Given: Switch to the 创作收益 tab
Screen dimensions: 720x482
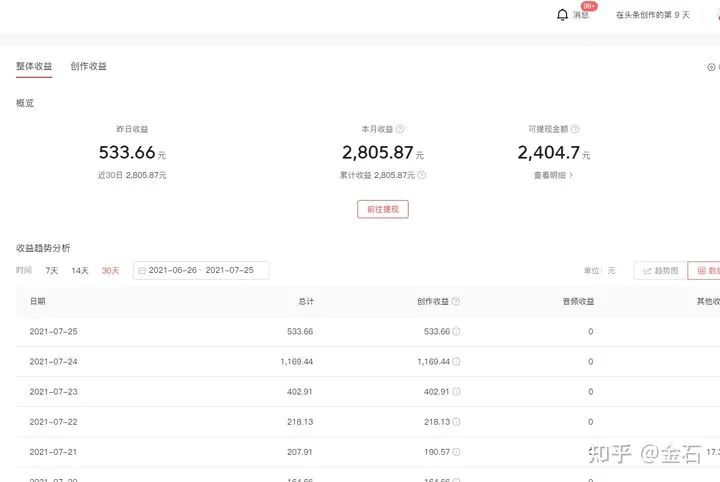Looking at the screenshot, I should click(88, 66).
